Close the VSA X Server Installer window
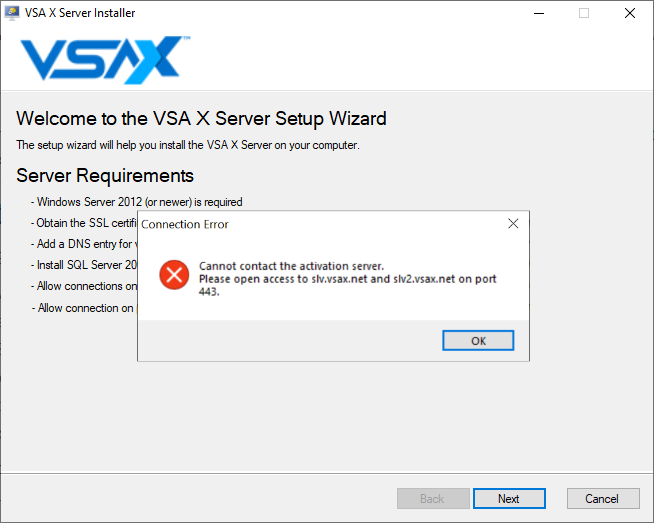Image resolution: width=654 pixels, height=523 pixels. coord(630,13)
